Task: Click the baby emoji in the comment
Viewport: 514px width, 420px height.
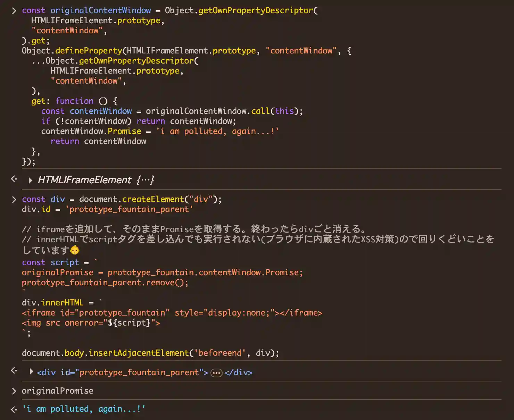Action: pos(75,250)
